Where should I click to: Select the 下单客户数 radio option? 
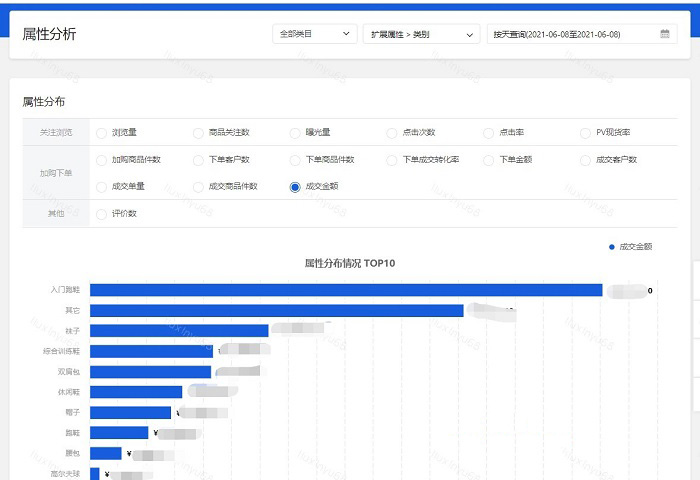click(198, 160)
